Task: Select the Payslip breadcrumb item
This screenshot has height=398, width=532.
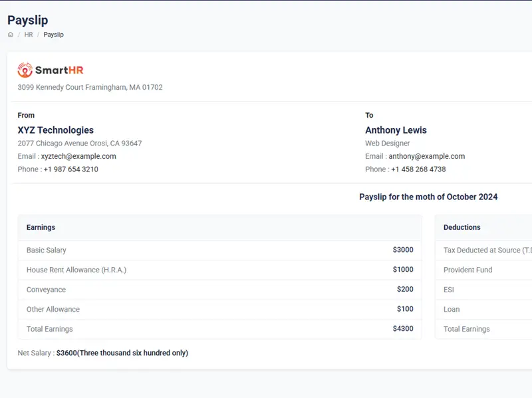Action: coord(54,35)
